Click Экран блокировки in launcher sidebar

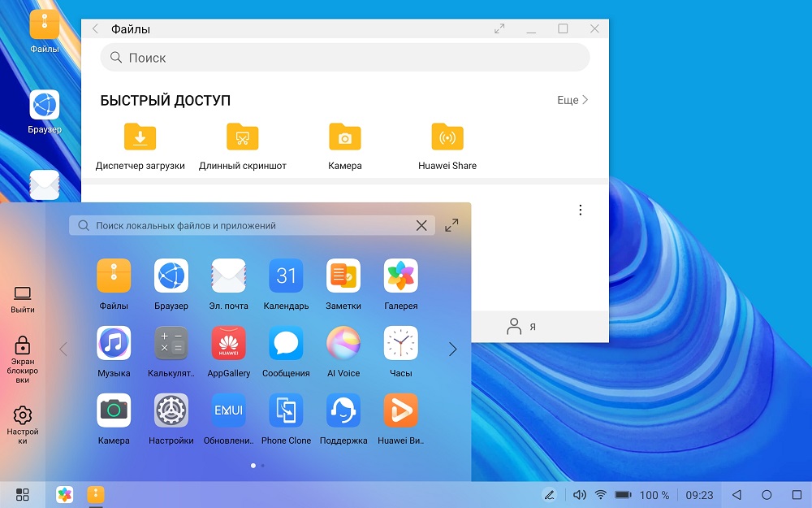(22, 359)
